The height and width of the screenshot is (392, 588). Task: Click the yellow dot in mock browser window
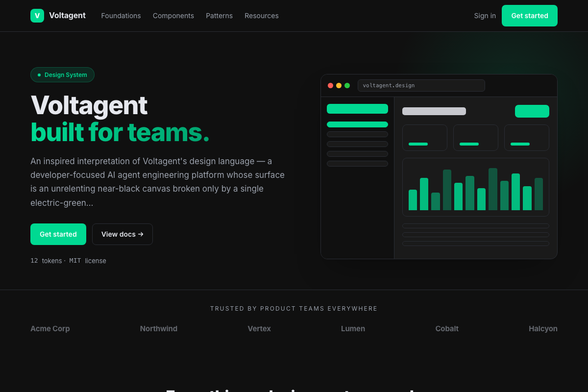tap(339, 86)
